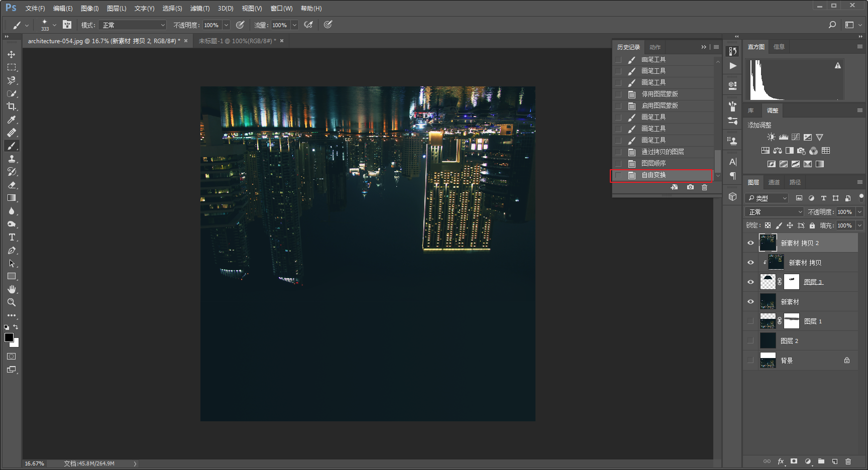
Task: Open the workspace switcher dropdown
Action: pyautogui.click(x=853, y=25)
